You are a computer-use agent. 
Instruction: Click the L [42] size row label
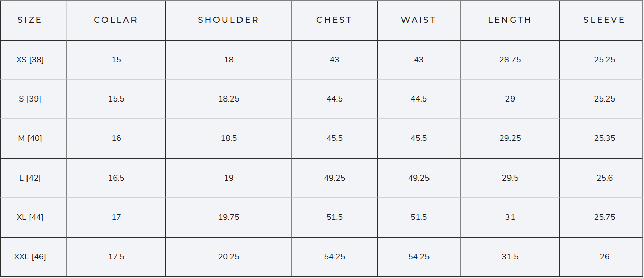click(30, 178)
